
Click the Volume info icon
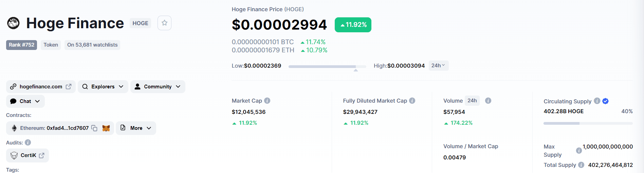[488, 101]
